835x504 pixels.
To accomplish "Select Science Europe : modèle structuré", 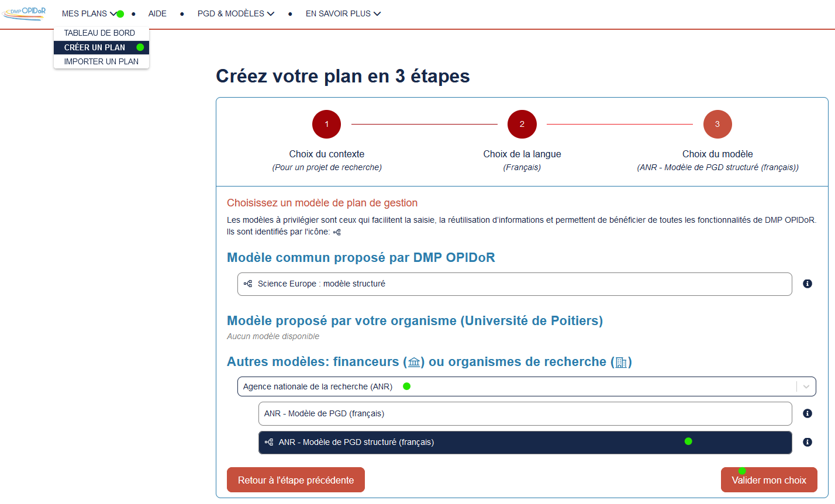I will pos(515,284).
